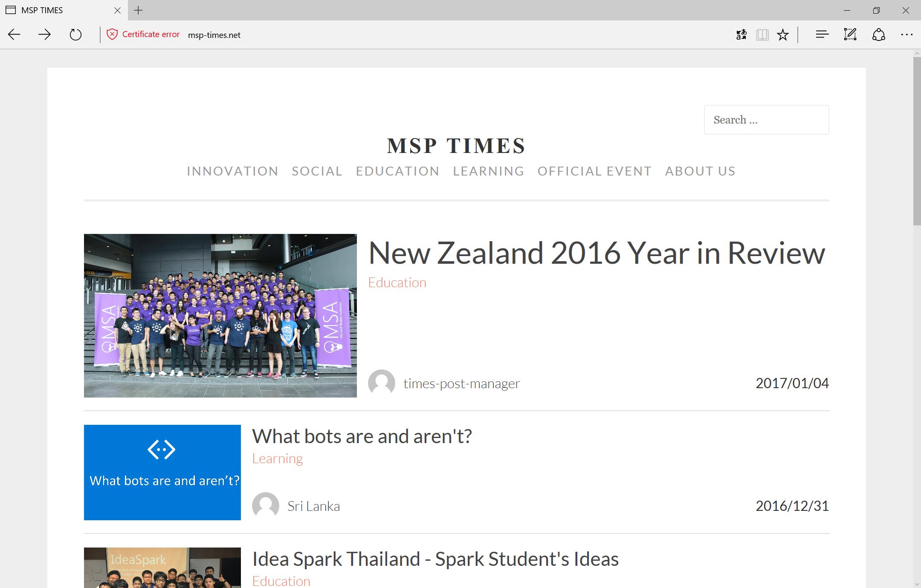This screenshot has width=921, height=588.
Task: Open the Share icon in toolbar
Action: 878,35
